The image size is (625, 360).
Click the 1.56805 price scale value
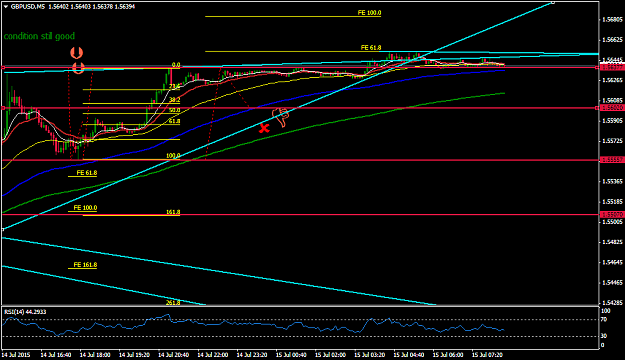613,19
